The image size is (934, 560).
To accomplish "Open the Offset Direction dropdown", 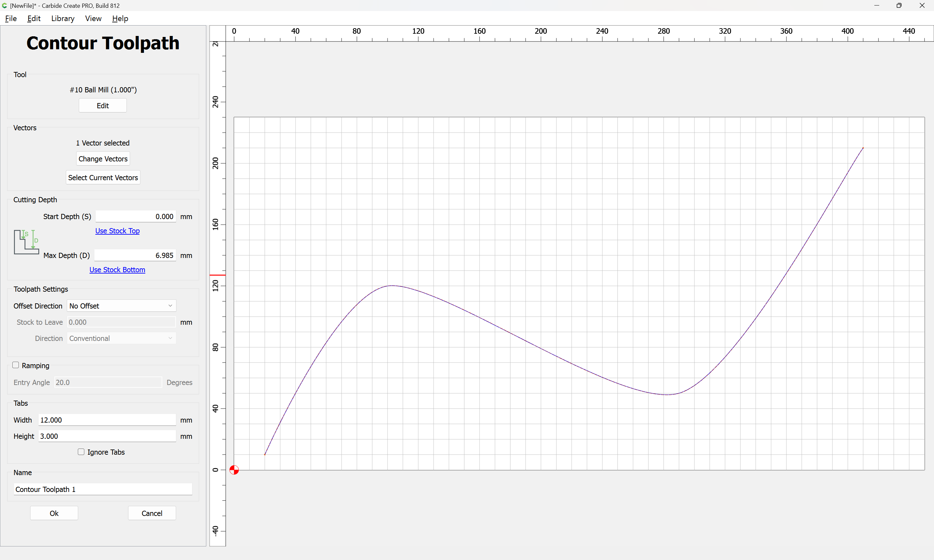I will click(x=122, y=306).
